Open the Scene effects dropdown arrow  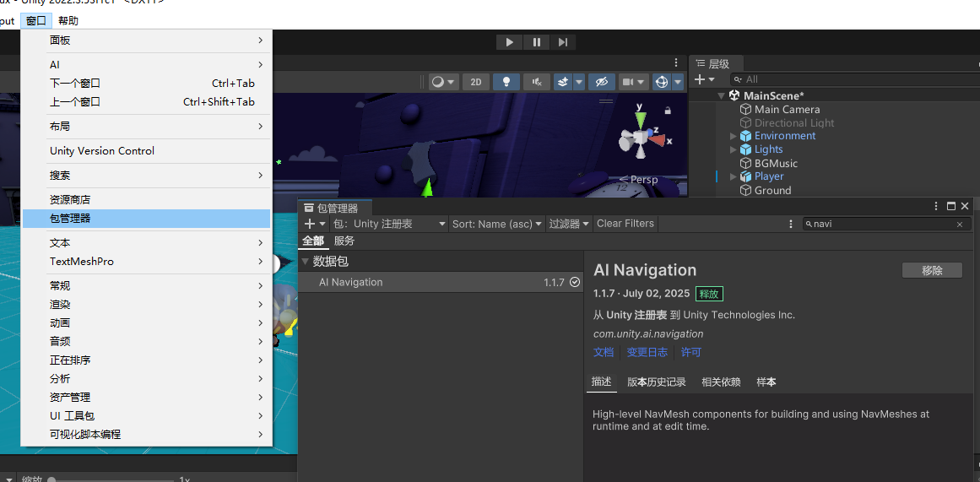click(579, 82)
